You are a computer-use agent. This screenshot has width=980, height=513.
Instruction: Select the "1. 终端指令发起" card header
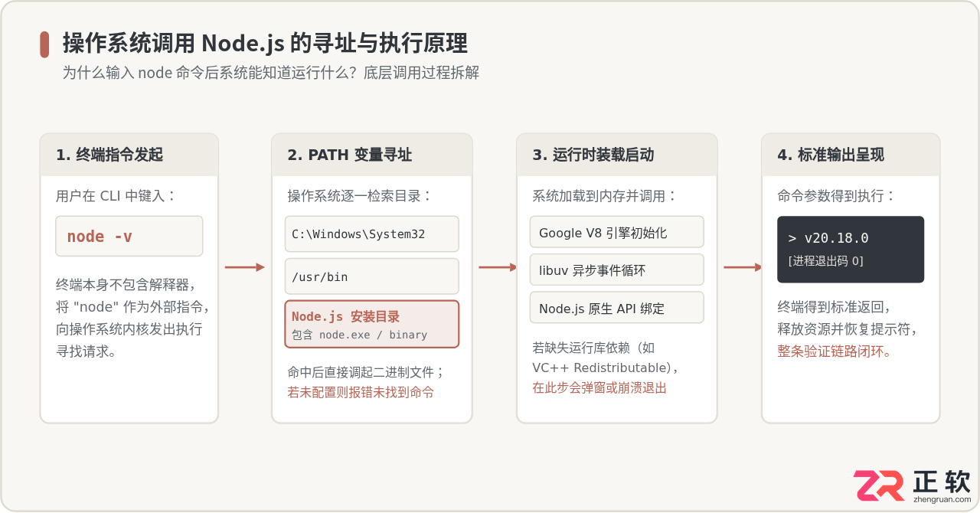click(x=129, y=155)
